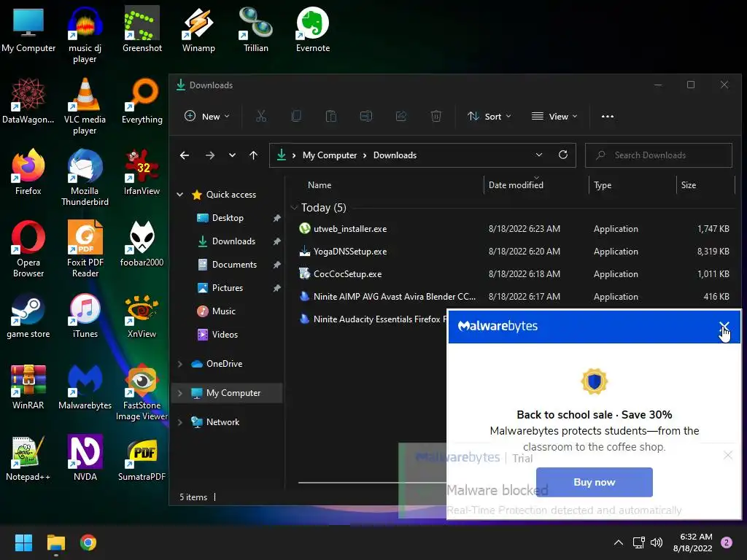Open the View dropdown menu
This screenshot has width=747, height=560.
(x=554, y=116)
